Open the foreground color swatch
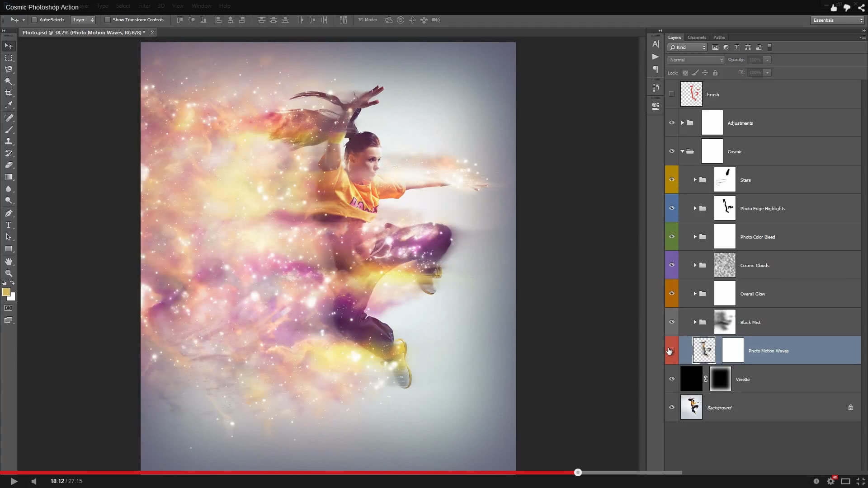This screenshot has height=488, width=868. click(x=6, y=292)
